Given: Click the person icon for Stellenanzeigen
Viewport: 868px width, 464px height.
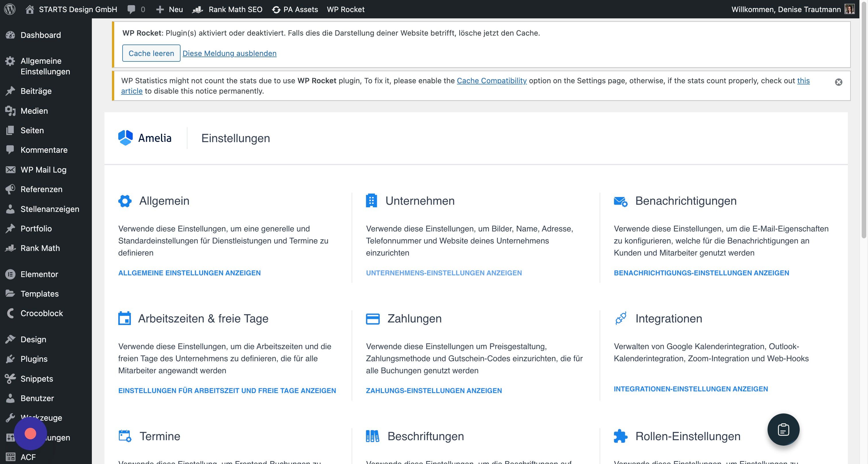Looking at the screenshot, I should click(10, 209).
